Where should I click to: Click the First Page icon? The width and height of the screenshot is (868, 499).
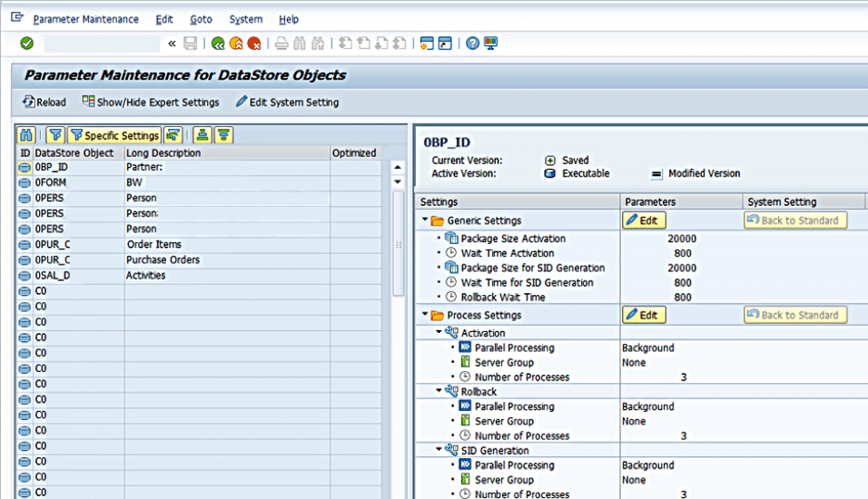pyautogui.click(x=345, y=44)
